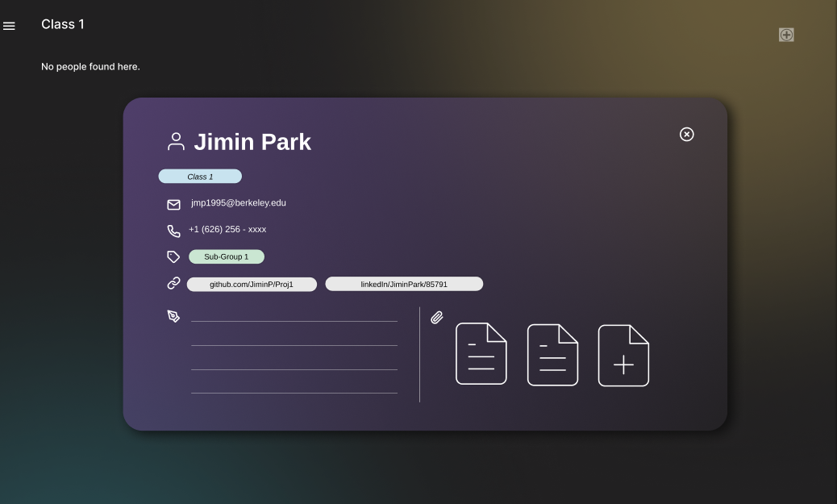The width and height of the screenshot is (837, 504).
Task: Click the pen notes icon
Action: 173,315
